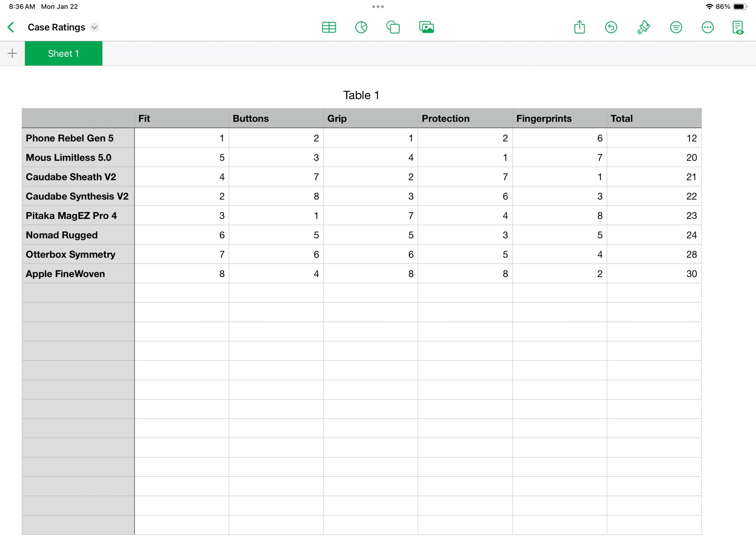The image size is (756, 550).
Task: Open the insert chart menu
Action: (361, 27)
